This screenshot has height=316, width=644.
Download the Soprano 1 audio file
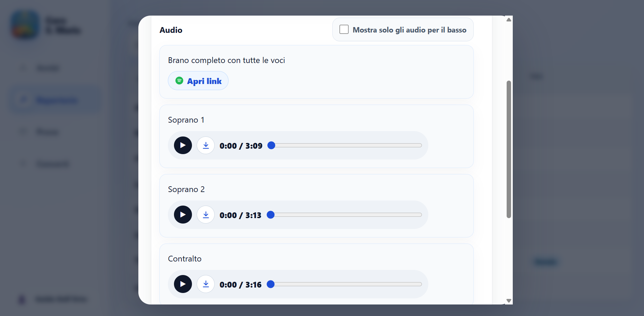206,145
